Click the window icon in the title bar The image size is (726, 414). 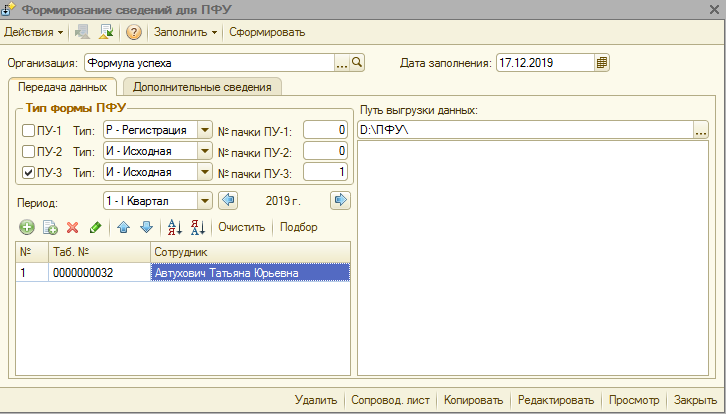[9, 9]
